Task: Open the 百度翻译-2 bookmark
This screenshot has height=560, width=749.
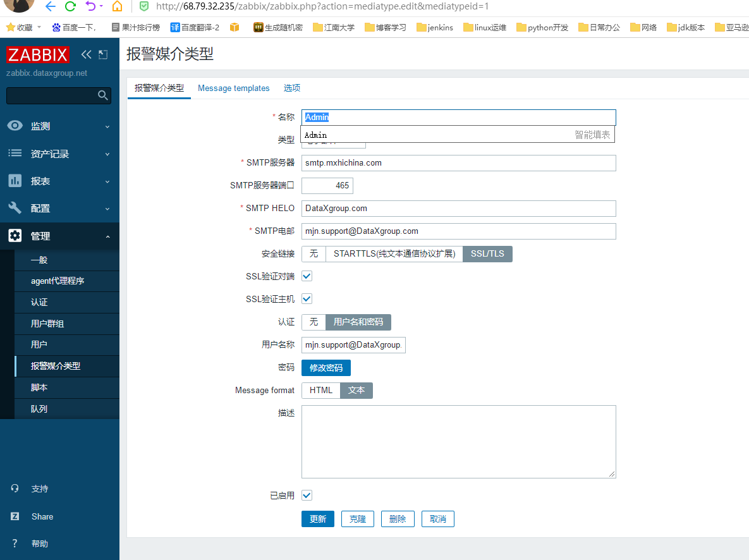Action: tap(195, 27)
